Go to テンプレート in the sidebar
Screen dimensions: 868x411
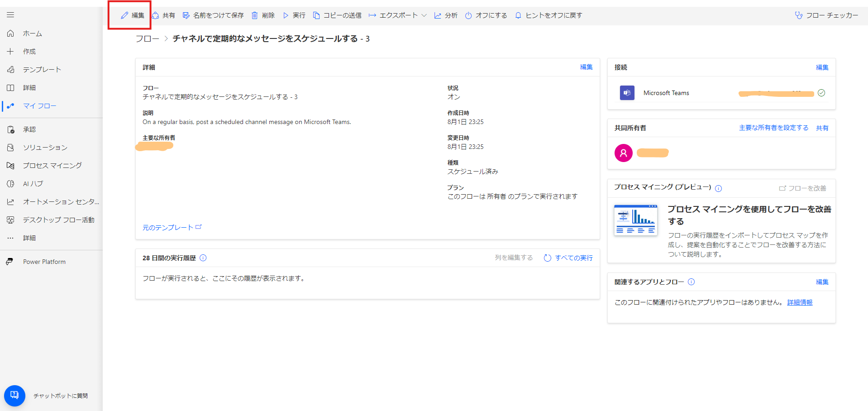tap(42, 70)
